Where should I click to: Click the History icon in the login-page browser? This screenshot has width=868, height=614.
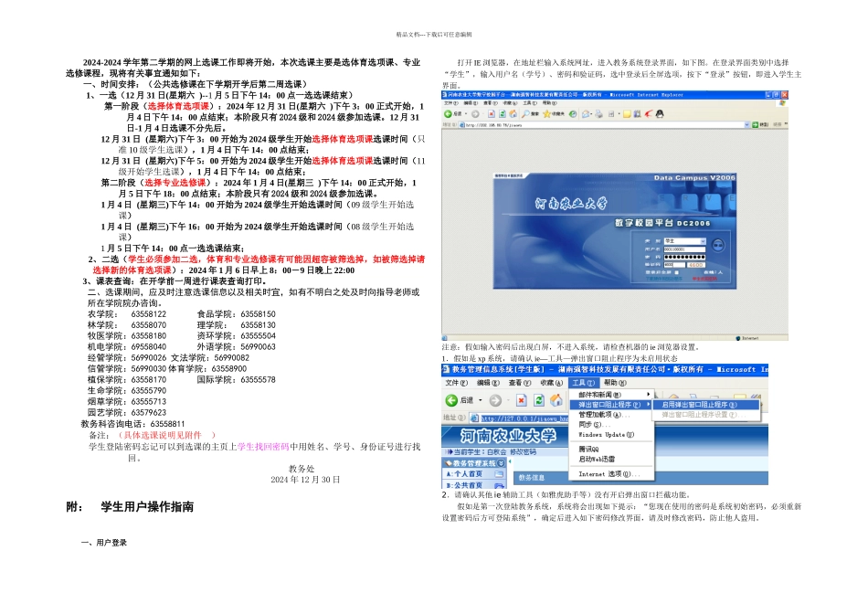pos(573,114)
